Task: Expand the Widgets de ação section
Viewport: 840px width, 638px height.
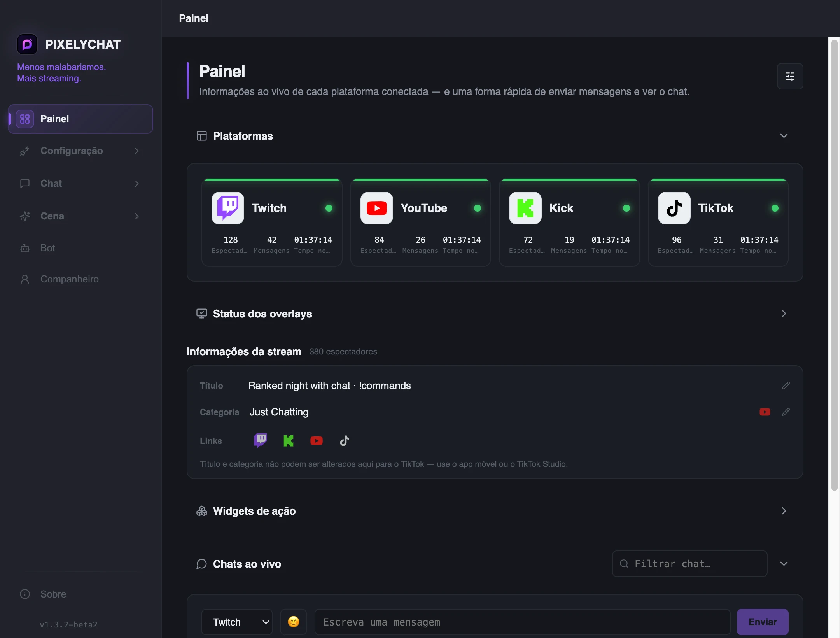Action: (784, 511)
